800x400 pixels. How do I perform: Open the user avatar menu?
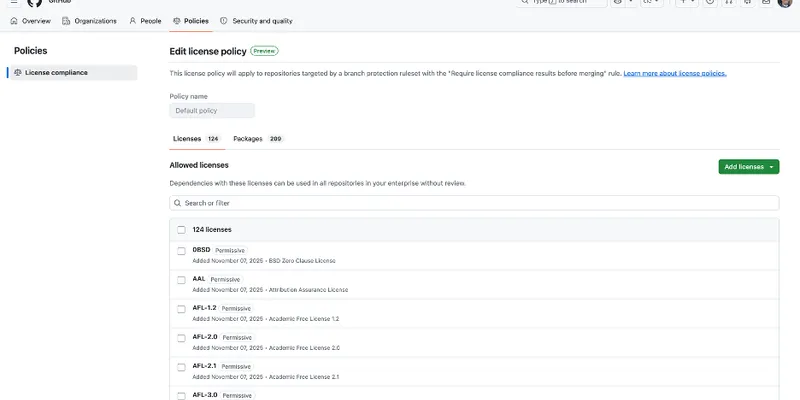coord(785,3)
